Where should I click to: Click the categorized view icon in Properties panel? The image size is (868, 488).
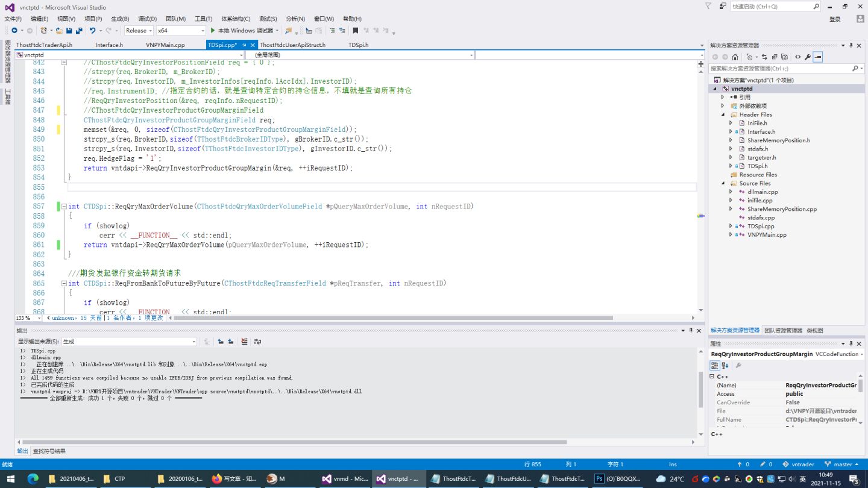tap(715, 365)
